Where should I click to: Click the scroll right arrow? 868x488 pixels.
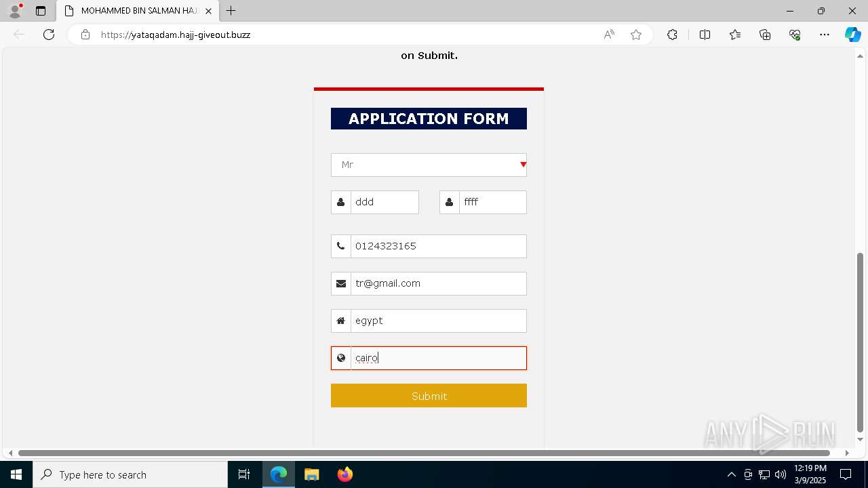point(847,453)
